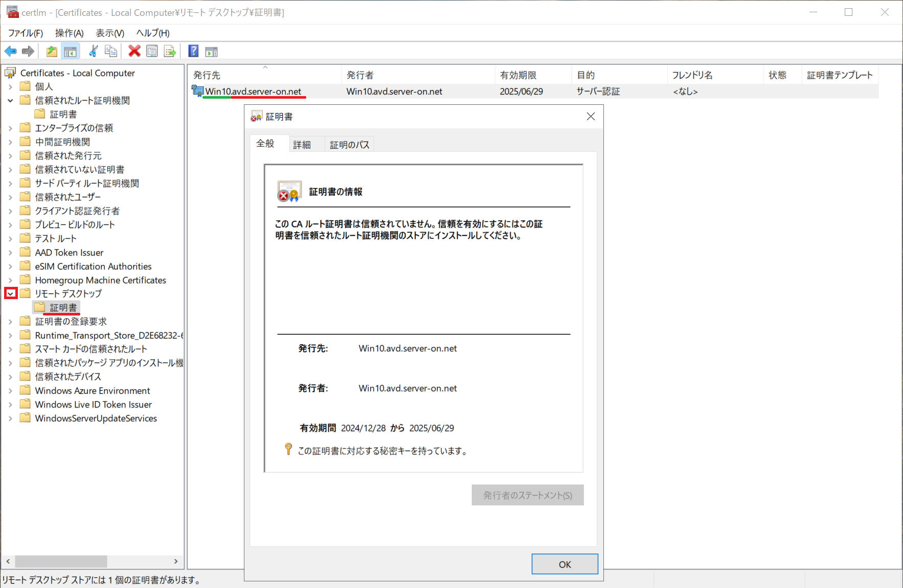Open Properties from the toolbar icon
The height and width of the screenshot is (588, 903).
click(152, 51)
